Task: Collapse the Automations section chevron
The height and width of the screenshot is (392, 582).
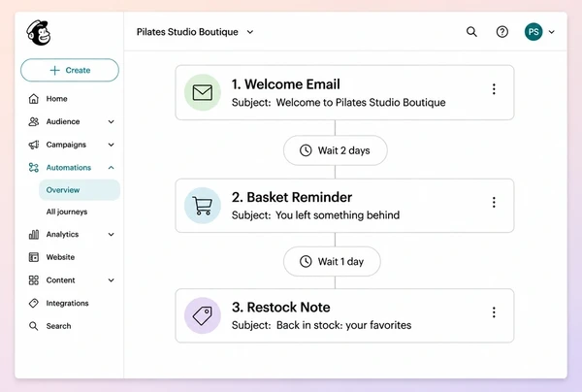Action: point(111,168)
